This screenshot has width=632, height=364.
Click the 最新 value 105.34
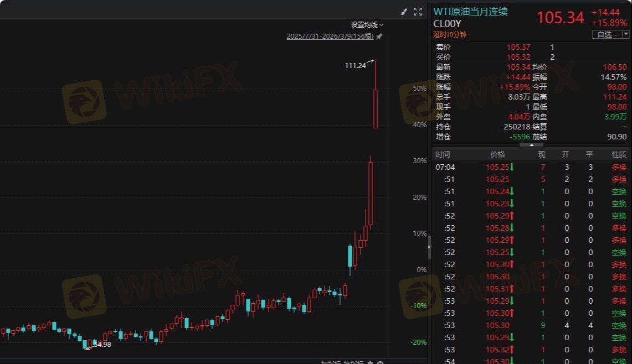coord(518,67)
